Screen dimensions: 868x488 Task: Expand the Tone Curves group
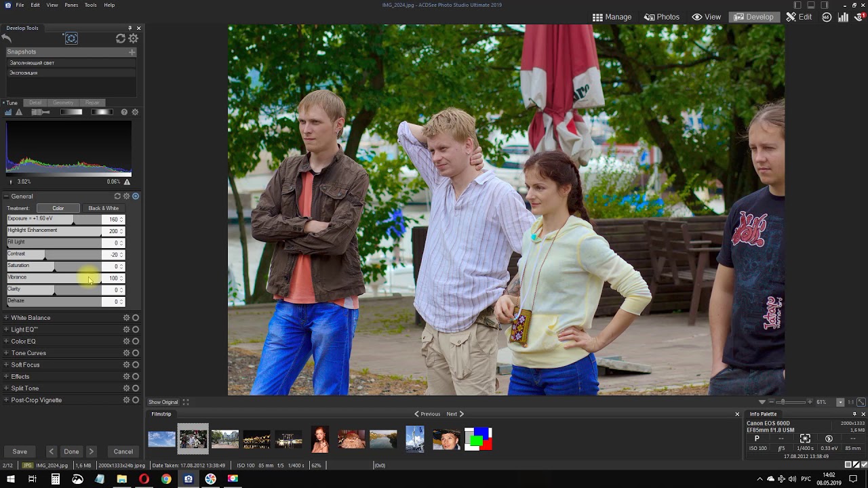6,353
